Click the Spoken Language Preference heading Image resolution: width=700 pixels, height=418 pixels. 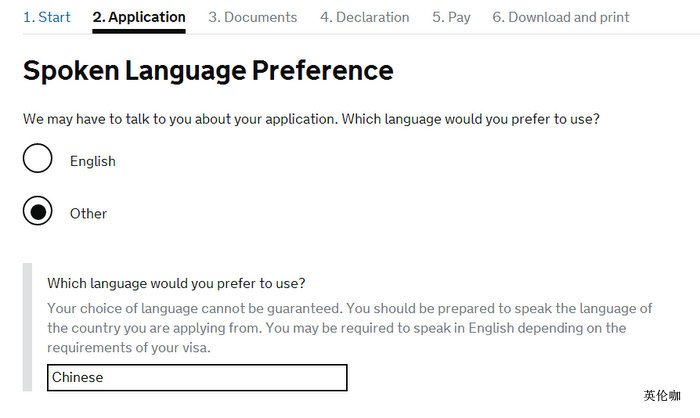(208, 71)
